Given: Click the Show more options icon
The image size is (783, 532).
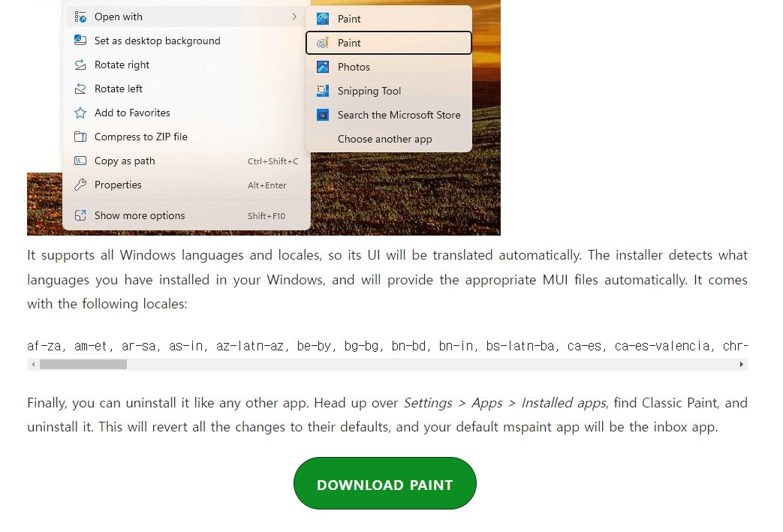Looking at the screenshot, I should tap(80, 215).
